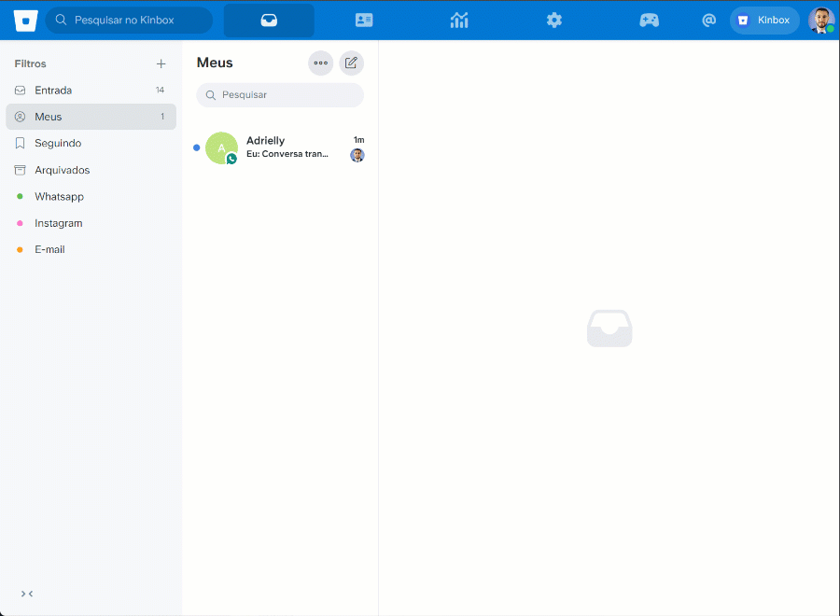Click the Kinbox logo in top-left corner
This screenshot has width=840, height=616.
26,20
